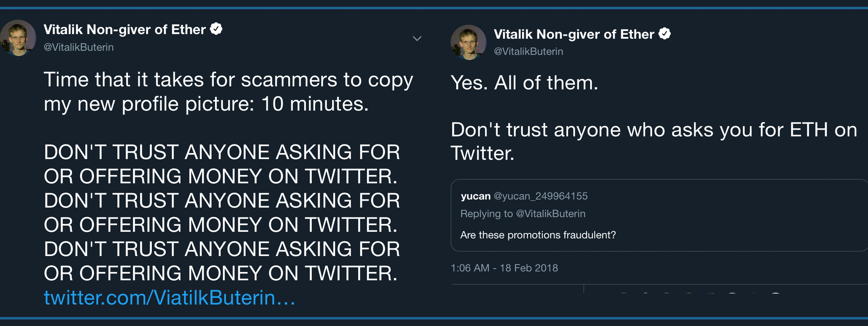Click the 1:06 AM - 18 Feb 2018 timestamp
This screenshot has width=868, height=326.
point(503,267)
